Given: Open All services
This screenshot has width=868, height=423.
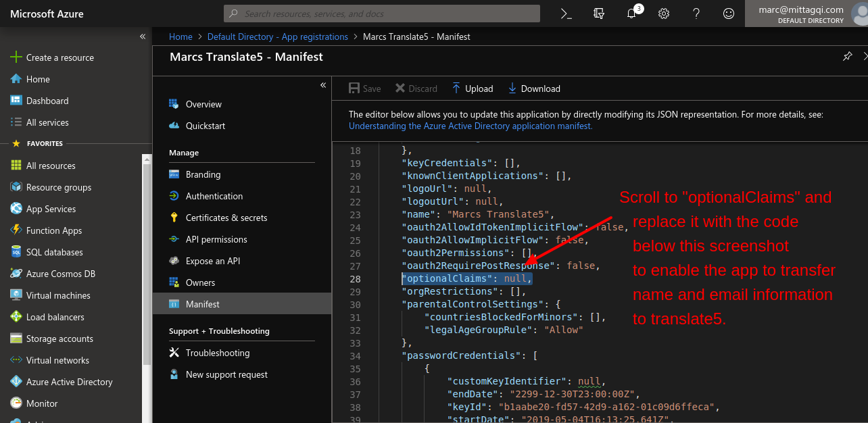Looking at the screenshot, I should (x=39, y=122).
